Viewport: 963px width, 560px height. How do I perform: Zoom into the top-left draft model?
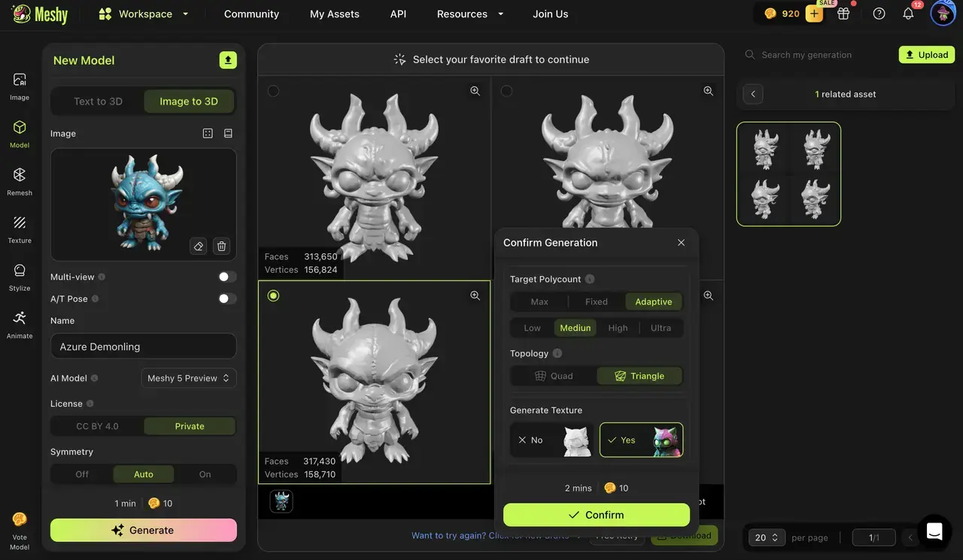click(475, 91)
